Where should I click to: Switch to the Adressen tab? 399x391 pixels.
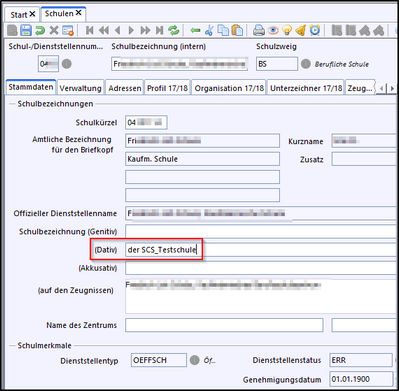[125, 88]
